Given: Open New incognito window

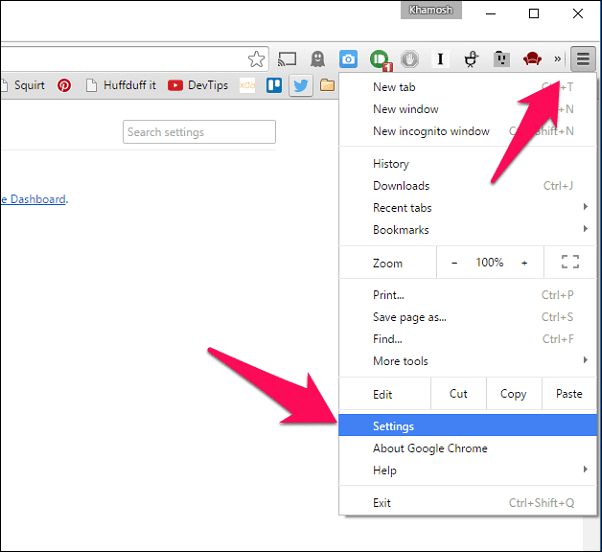Looking at the screenshot, I should click(468, 131).
